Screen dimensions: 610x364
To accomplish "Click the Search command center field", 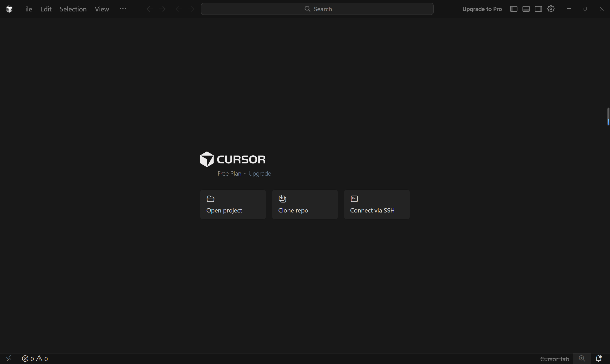I will coord(317,9).
